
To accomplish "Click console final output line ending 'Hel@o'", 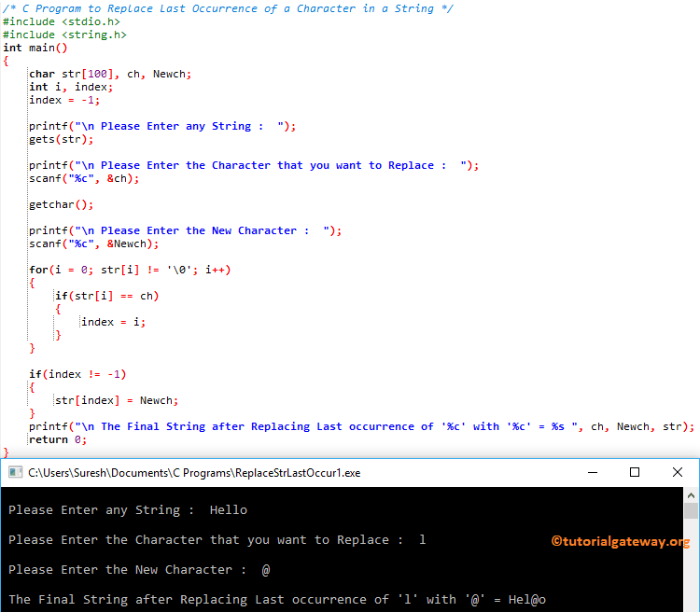I will [x=277, y=600].
